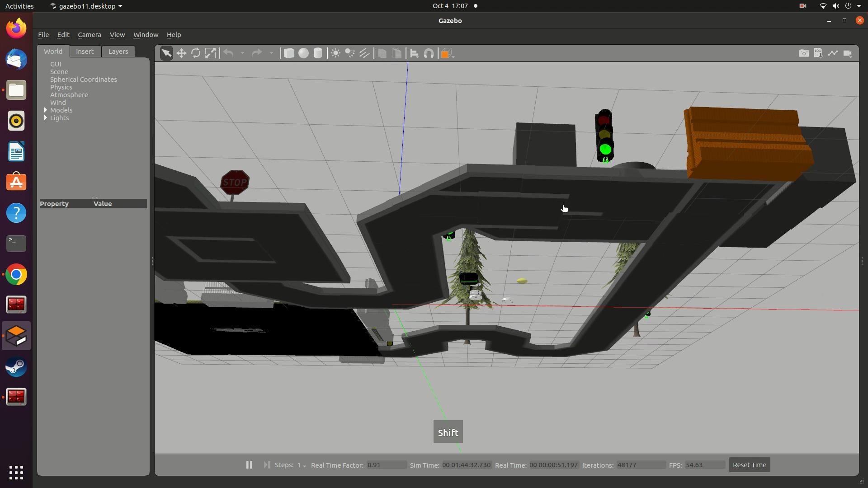Select the rotate mode tool
The image size is (868, 488).
coord(196,53)
